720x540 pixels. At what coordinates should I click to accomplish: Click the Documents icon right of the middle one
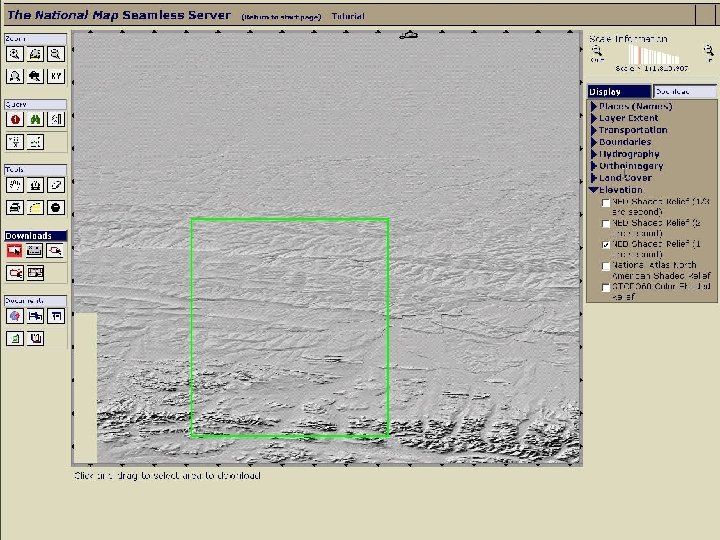coord(56,316)
